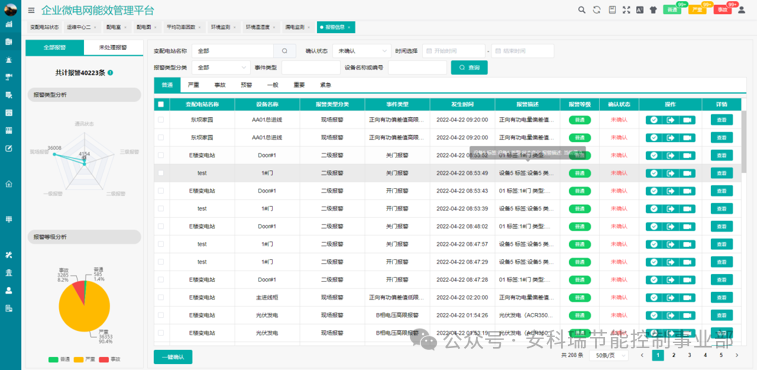Collapse the sidebar with the hamburger icon
This screenshot has height=370, width=758.
(31, 10)
